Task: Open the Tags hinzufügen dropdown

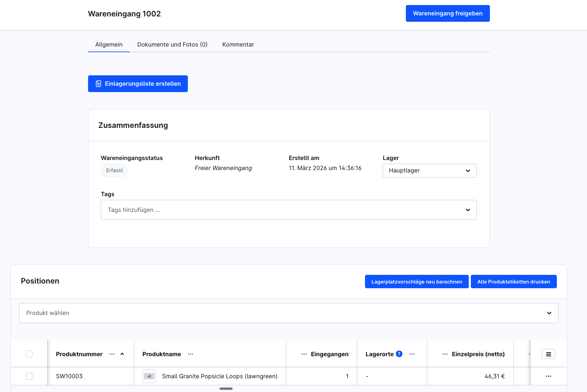Action: (x=288, y=210)
